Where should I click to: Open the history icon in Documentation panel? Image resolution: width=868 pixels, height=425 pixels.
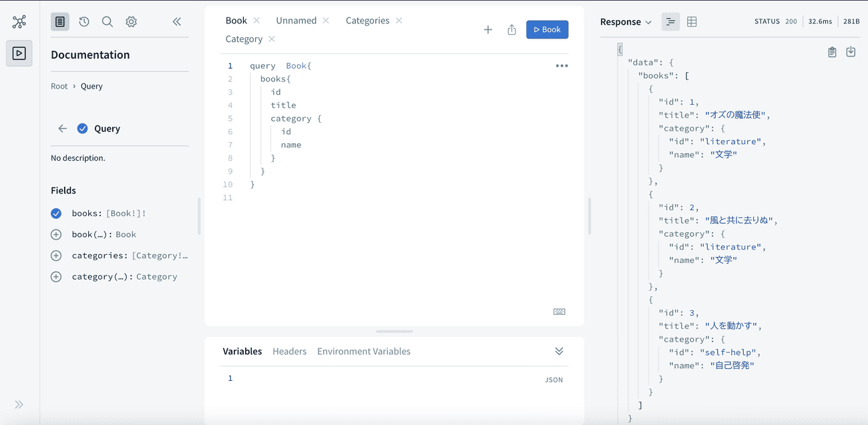point(84,22)
